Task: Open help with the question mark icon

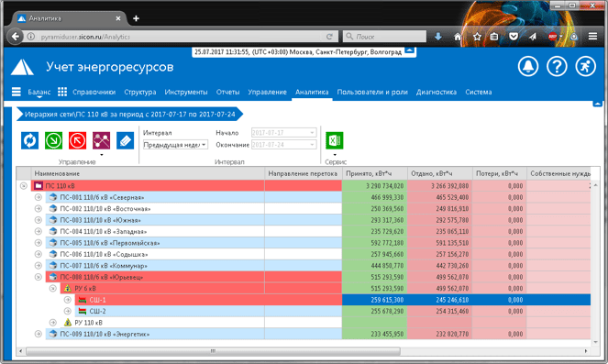Action: pyautogui.click(x=557, y=67)
